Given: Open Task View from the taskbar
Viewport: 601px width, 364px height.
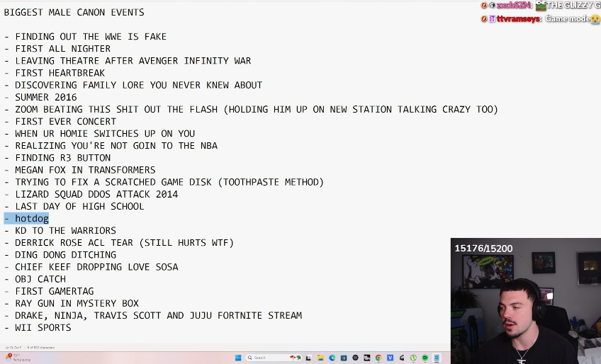Looking at the screenshot, I should click(308, 358).
